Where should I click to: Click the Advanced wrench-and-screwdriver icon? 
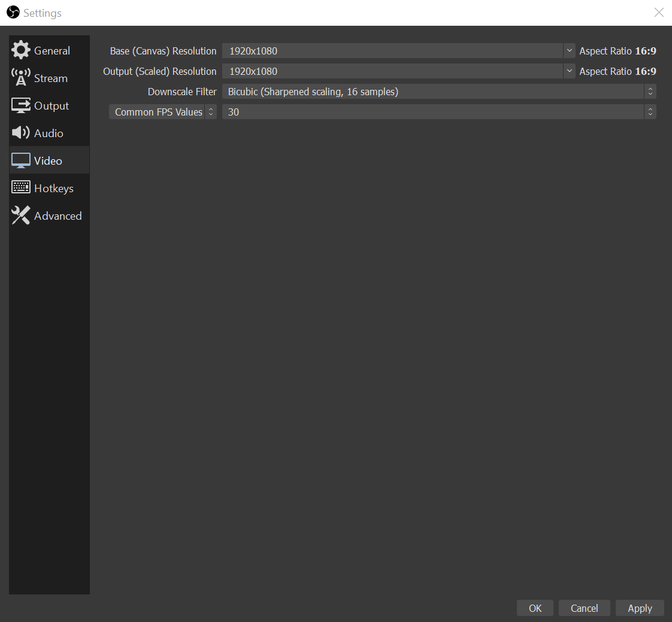(21, 216)
